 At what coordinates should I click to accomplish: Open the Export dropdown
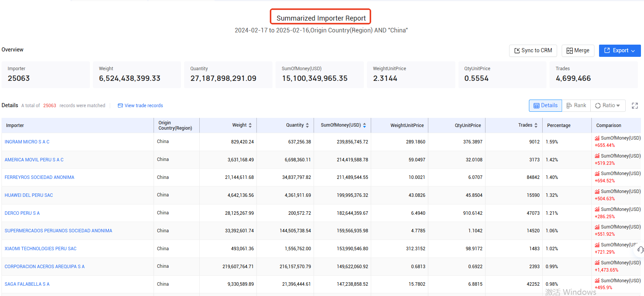[x=620, y=51]
